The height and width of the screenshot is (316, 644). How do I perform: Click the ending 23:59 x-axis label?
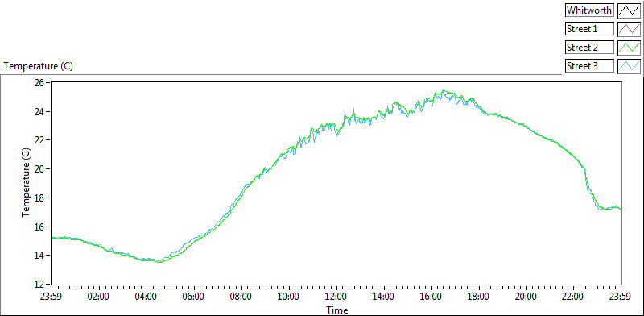(621, 297)
